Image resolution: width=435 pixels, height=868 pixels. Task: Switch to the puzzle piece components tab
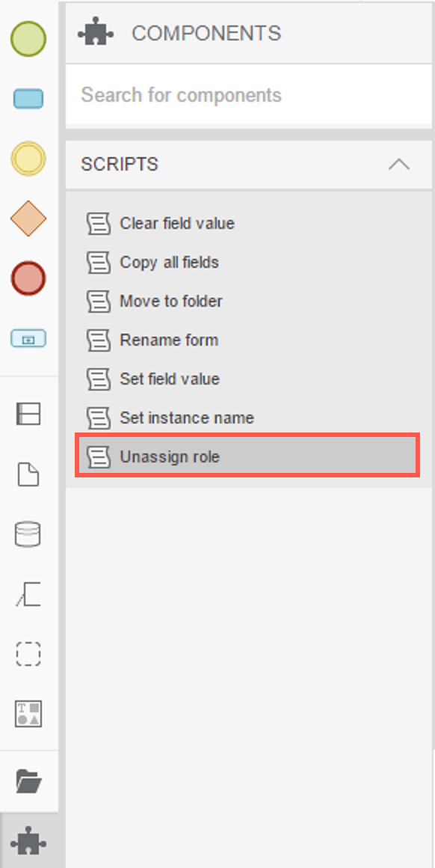[28, 841]
